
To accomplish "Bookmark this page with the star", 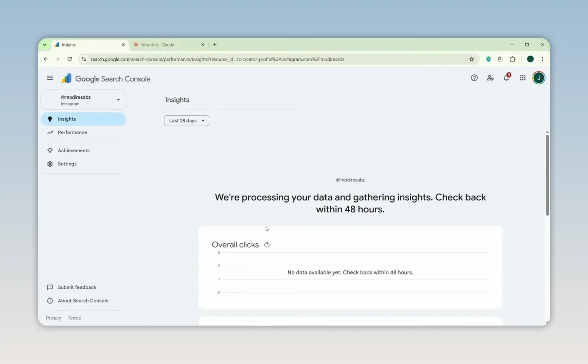I will (x=472, y=59).
